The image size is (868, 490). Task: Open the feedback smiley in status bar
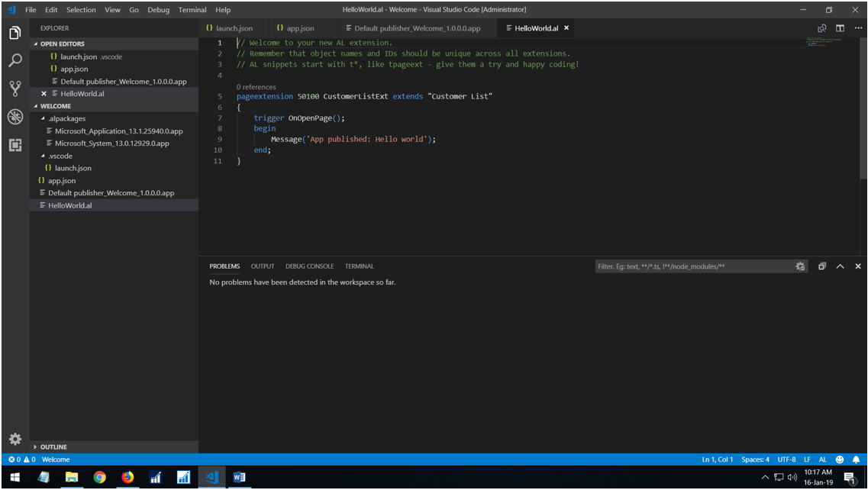click(840, 459)
